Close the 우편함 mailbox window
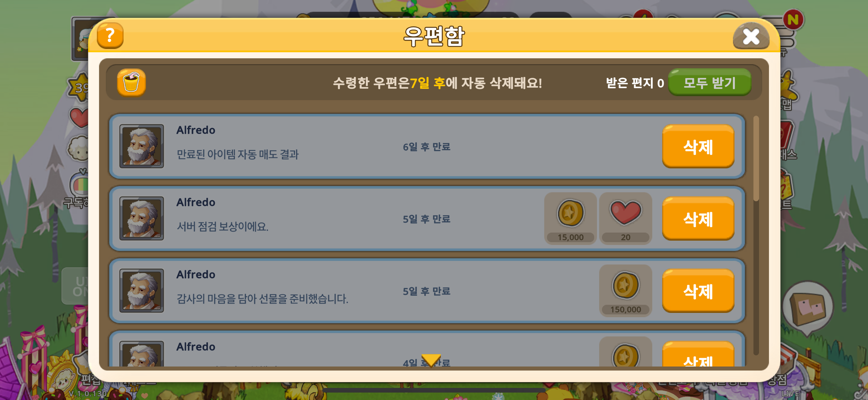868x400 pixels. coord(751,36)
